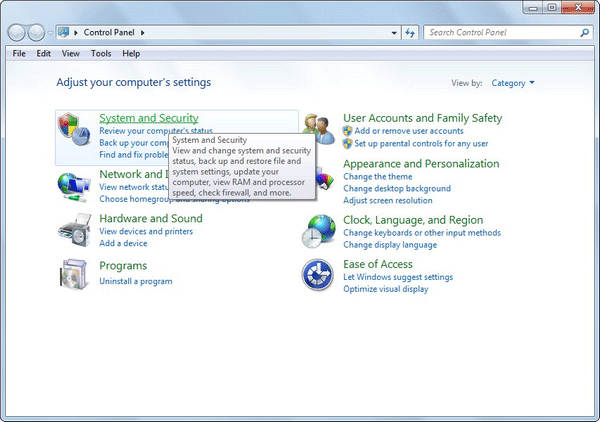Open Clock, Language, and Region heading
600x422 pixels.
coord(413,220)
